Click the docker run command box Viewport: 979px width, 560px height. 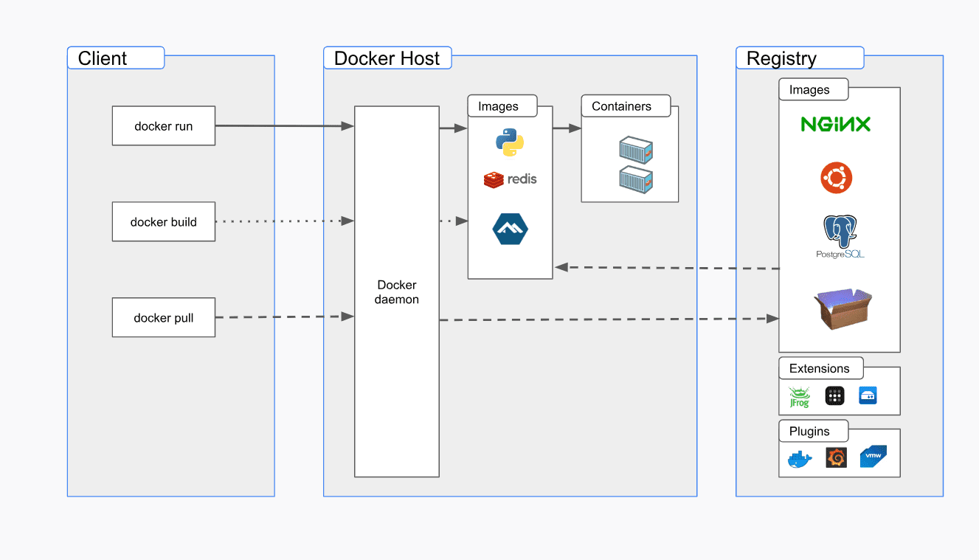pos(164,125)
